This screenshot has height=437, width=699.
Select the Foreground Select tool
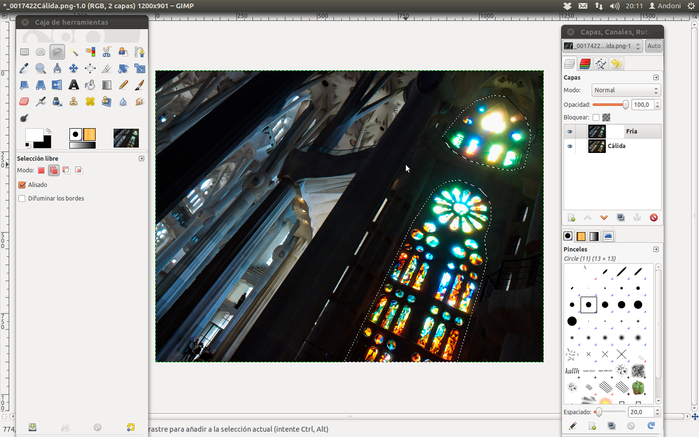click(123, 52)
